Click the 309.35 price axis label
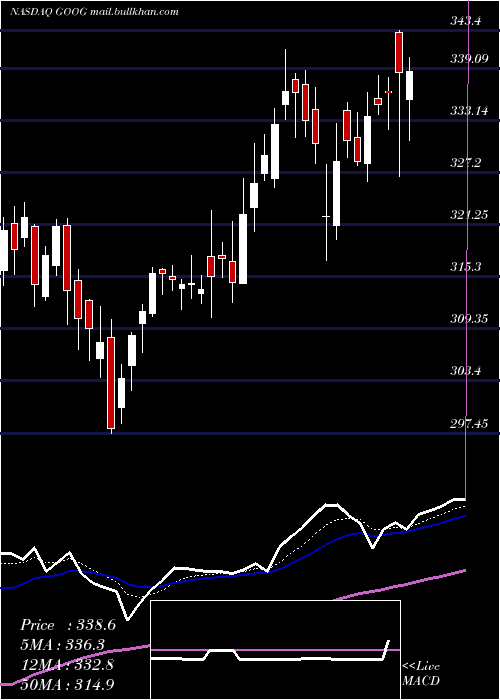The width and height of the screenshot is (500, 700). click(469, 319)
